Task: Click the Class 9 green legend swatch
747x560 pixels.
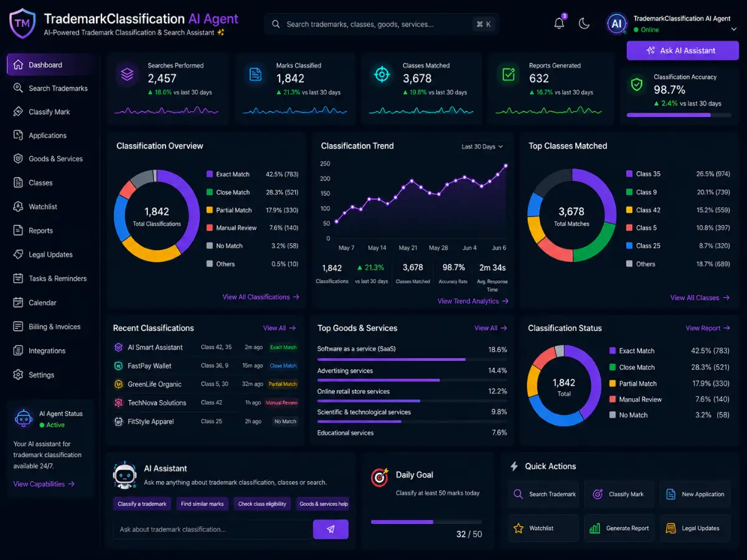Action: (630, 192)
